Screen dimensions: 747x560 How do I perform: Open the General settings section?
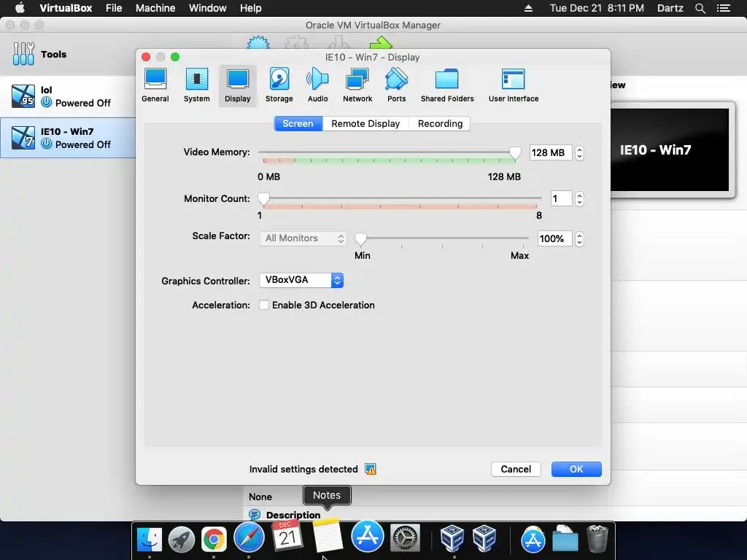155,85
